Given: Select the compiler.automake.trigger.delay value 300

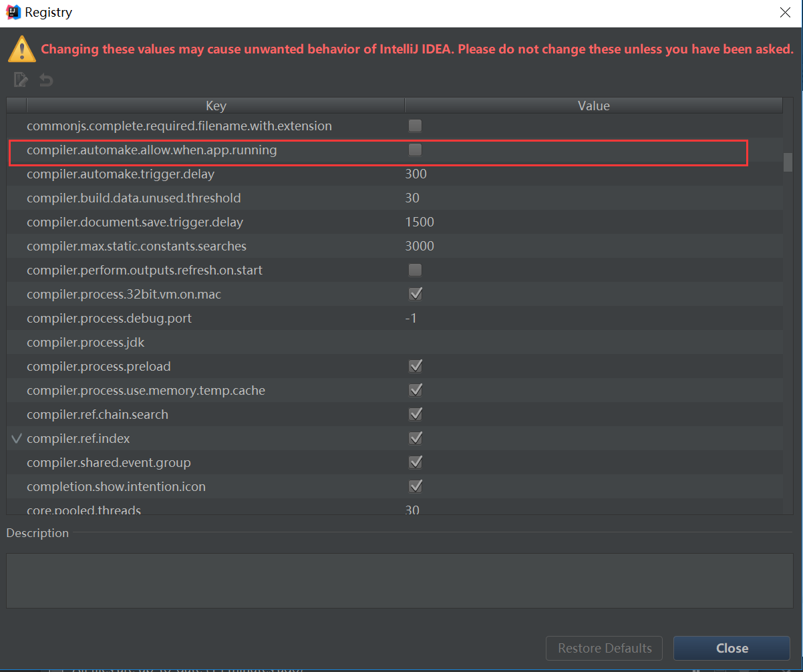Looking at the screenshot, I should (x=416, y=174).
